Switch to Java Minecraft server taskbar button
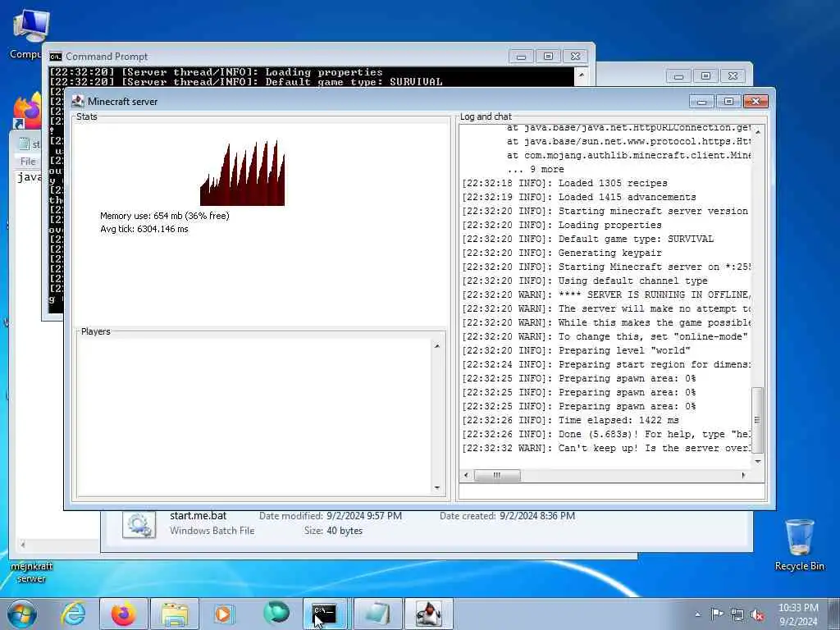The height and width of the screenshot is (630, 840). tap(428, 614)
